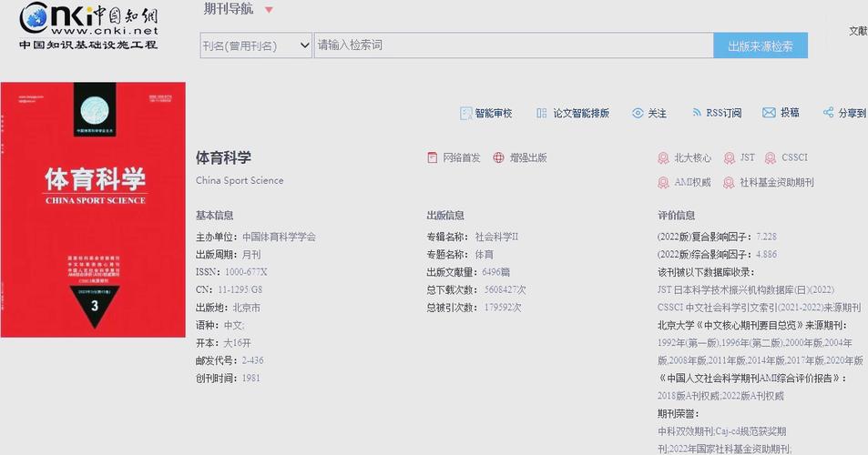Click the CSSCI badge icon
This screenshot has width=868, height=455.
pyautogui.click(x=770, y=158)
